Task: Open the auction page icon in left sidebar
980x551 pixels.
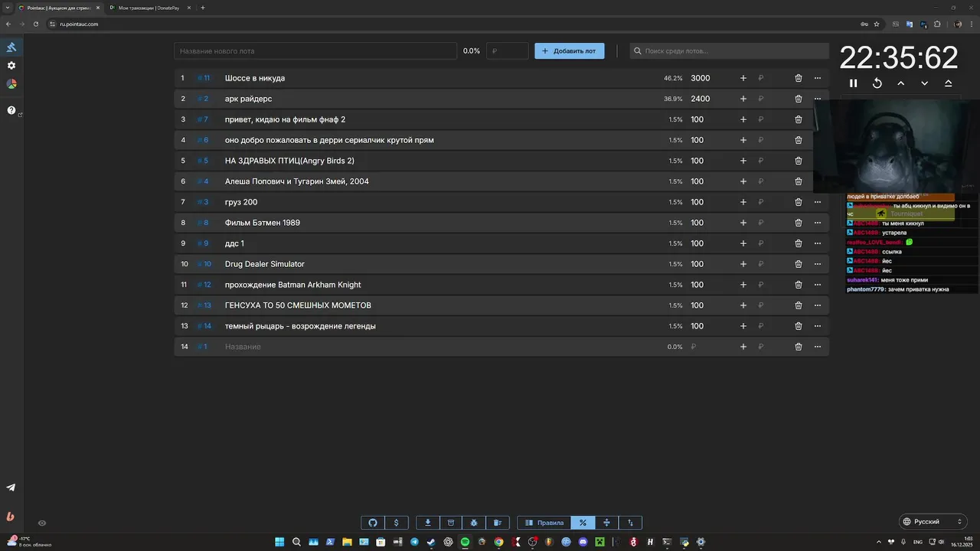Action: point(11,47)
